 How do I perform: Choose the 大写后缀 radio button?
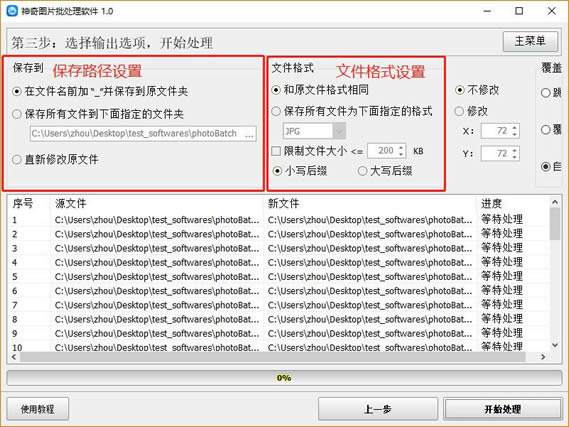[x=362, y=171]
